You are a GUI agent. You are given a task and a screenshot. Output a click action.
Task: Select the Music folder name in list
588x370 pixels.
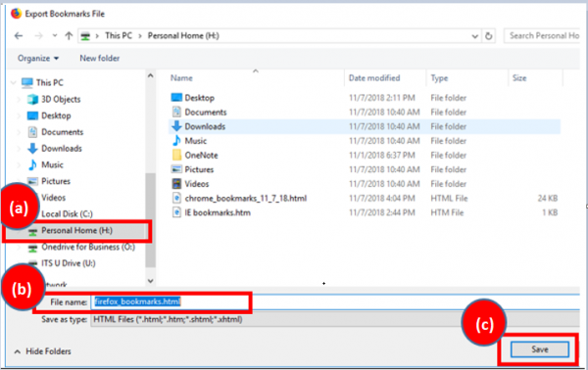(x=196, y=141)
